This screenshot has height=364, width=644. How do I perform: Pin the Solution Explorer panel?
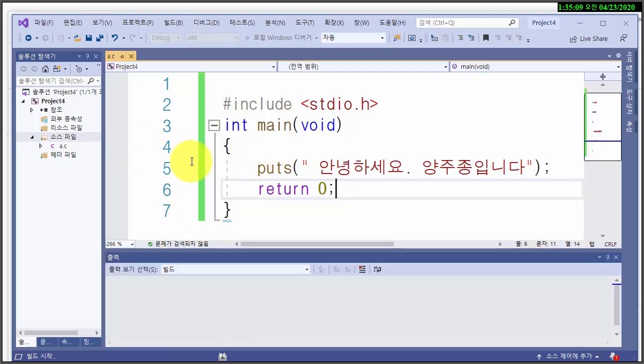pos(87,56)
